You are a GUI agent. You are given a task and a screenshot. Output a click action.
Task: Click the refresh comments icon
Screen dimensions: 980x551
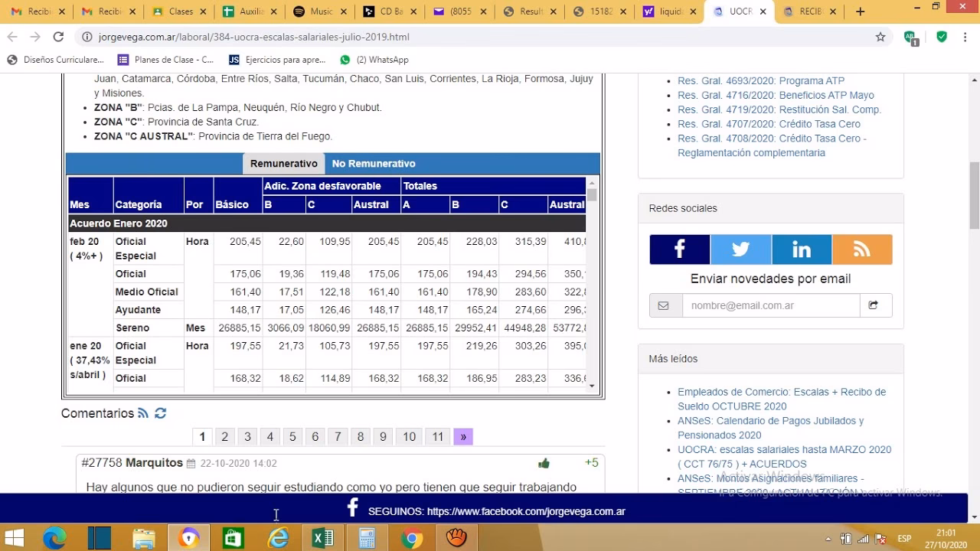160,413
